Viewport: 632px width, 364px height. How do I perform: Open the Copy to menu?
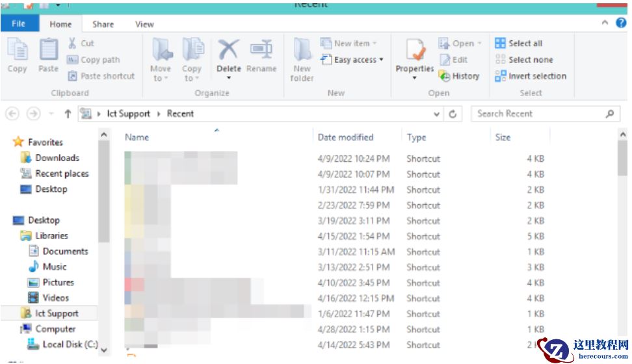pyautogui.click(x=192, y=60)
